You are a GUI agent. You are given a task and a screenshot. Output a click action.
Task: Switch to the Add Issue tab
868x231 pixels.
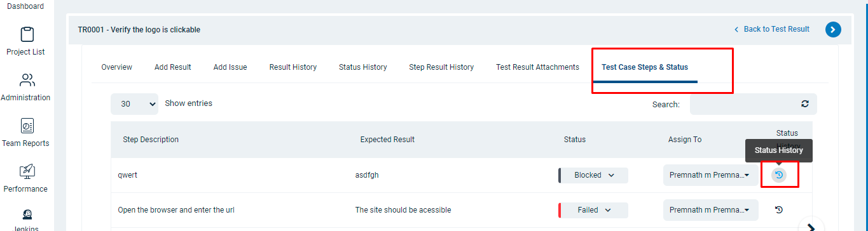[230, 67]
